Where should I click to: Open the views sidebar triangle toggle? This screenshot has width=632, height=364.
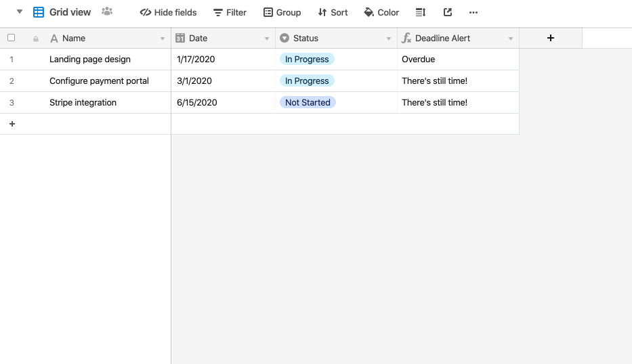click(x=20, y=12)
